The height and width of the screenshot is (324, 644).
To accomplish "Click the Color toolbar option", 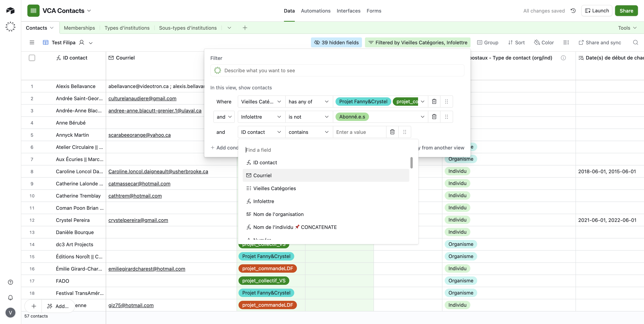I will point(544,43).
